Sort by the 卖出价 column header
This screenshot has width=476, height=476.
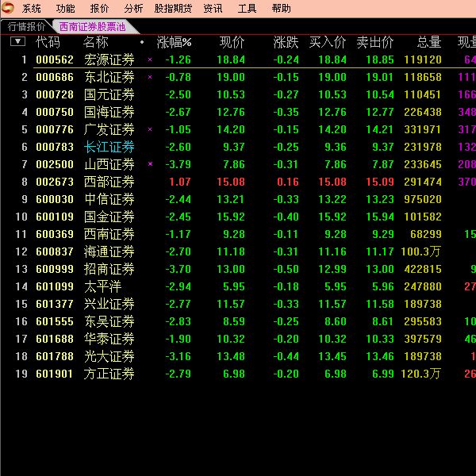click(x=375, y=42)
